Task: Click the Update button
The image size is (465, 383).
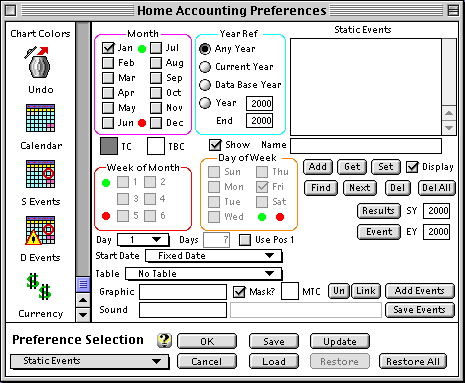Action: point(340,341)
